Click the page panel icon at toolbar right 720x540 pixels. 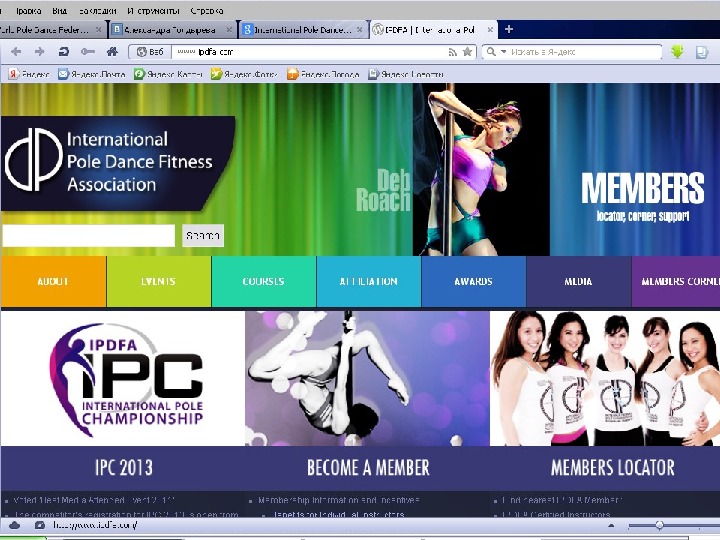coord(701,52)
